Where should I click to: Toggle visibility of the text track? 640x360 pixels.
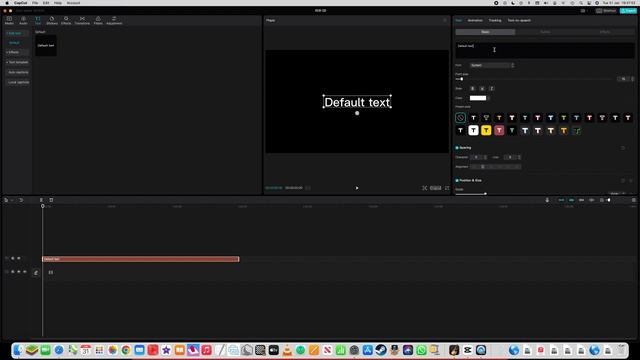click(x=18, y=258)
